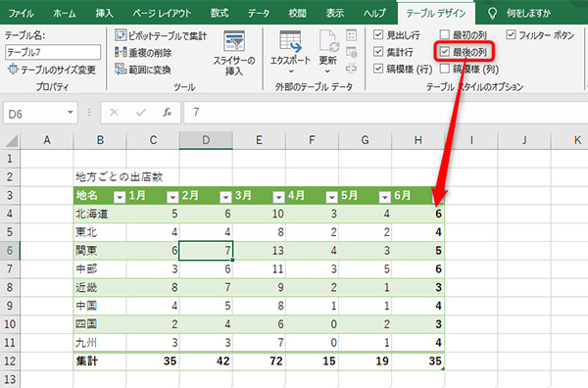The width and height of the screenshot is (588, 388).
Task: Click the Insert Function fx icon
Action: (x=168, y=113)
